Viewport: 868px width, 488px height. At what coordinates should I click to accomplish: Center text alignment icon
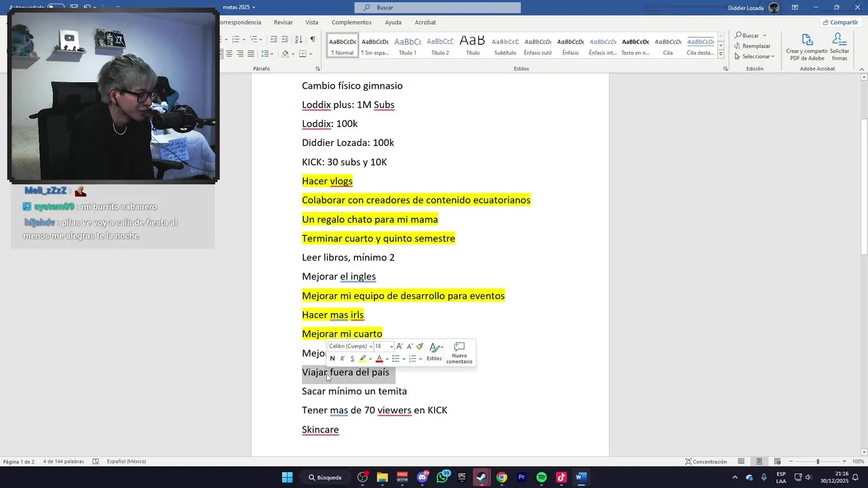tap(229, 54)
